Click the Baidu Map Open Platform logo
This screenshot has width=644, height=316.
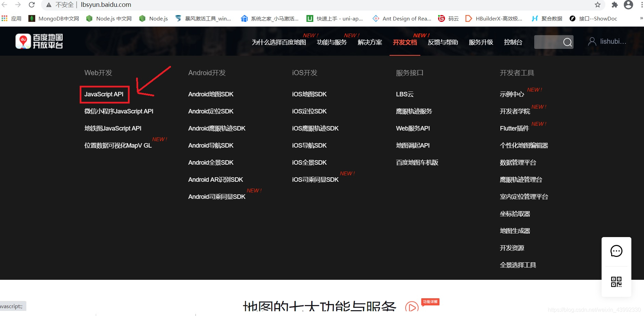[x=39, y=41]
